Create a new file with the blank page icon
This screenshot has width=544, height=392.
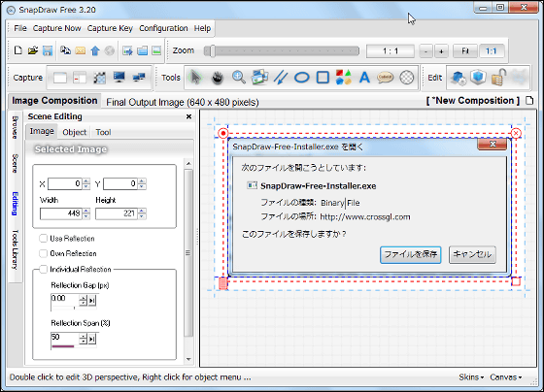coord(18,50)
